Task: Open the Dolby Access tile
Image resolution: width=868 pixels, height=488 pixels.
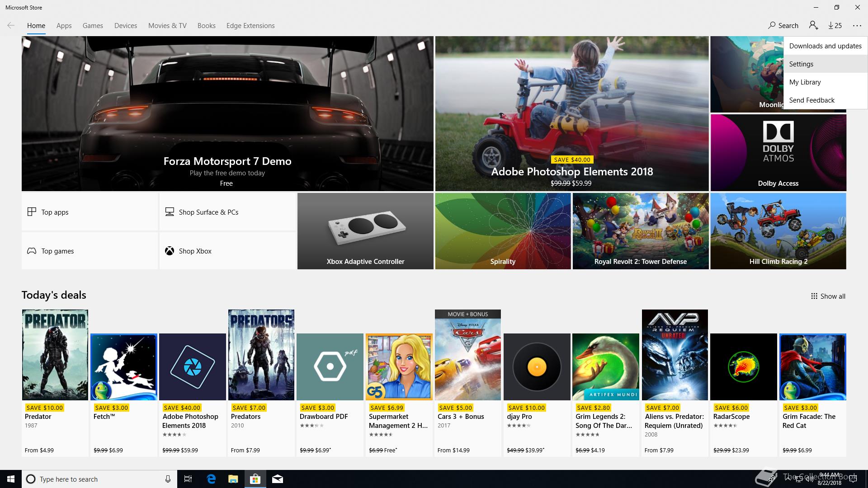Action: click(778, 152)
